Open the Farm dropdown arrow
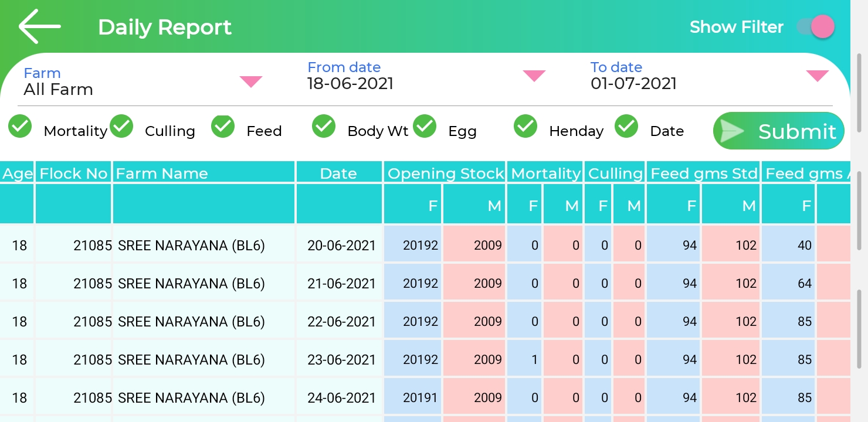This screenshot has height=422, width=868. (x=250, y=81)
